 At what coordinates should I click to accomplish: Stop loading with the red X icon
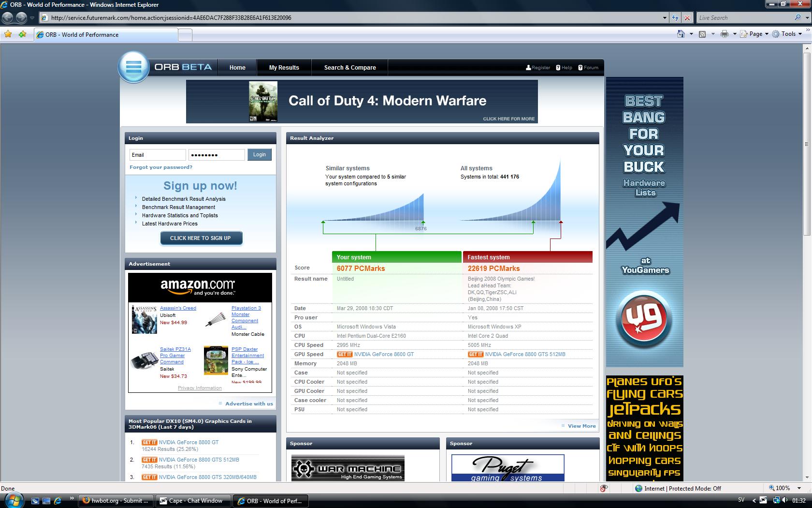point(687,17)
